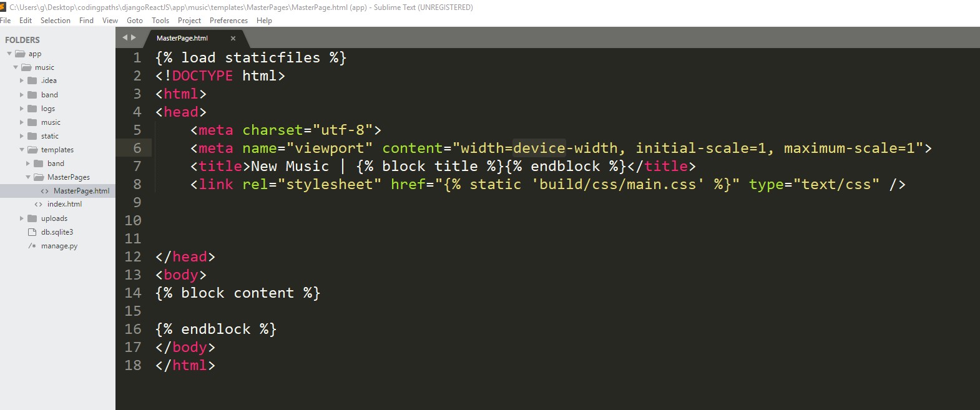
Task: Click 'utf-8' charset value on line 5
Action: pyautogui.click(x=342, y=130)
